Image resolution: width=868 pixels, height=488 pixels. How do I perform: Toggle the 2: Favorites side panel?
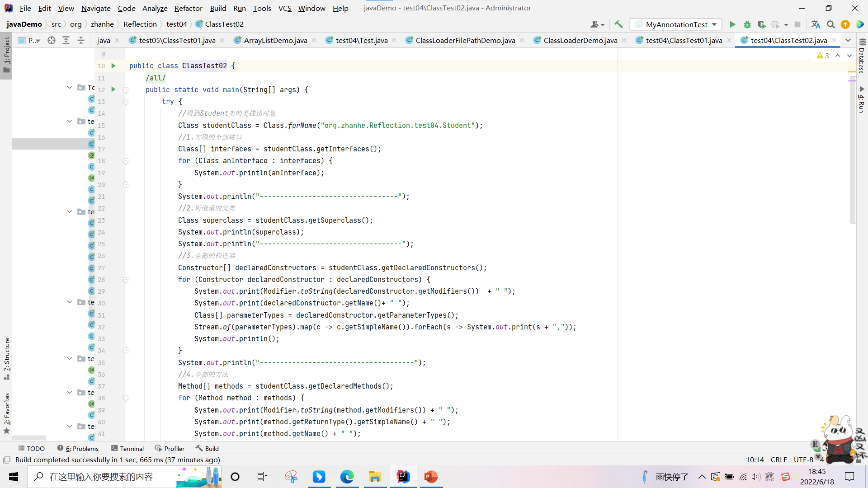(6, 413)
